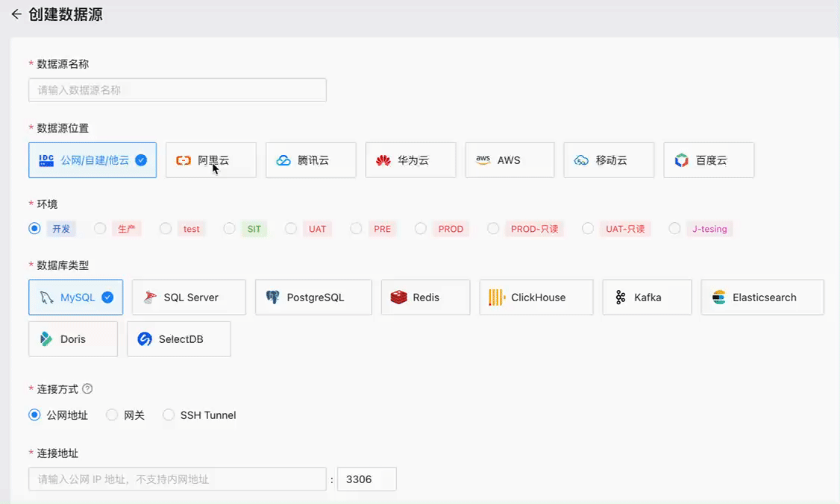
Task: Select the 移动云 location card
Action: (609, 160)
